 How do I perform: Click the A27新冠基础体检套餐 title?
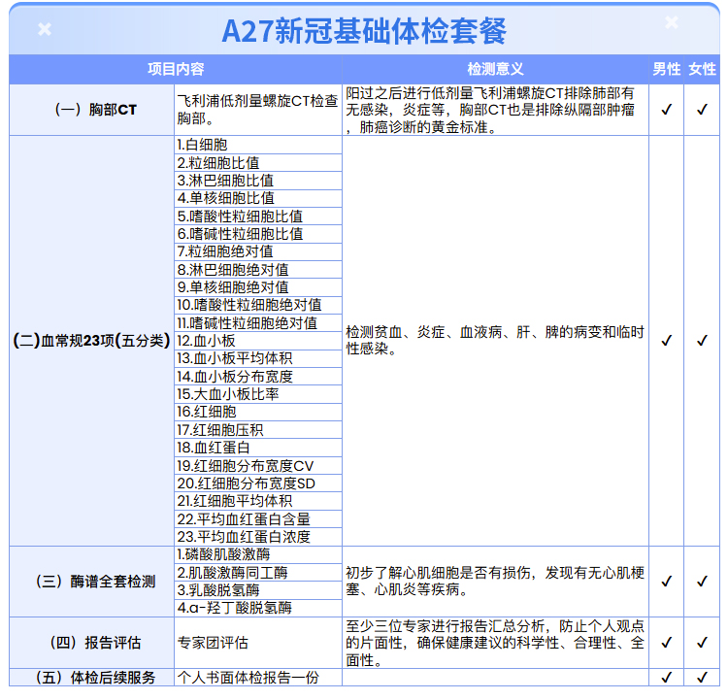[364, 29]
